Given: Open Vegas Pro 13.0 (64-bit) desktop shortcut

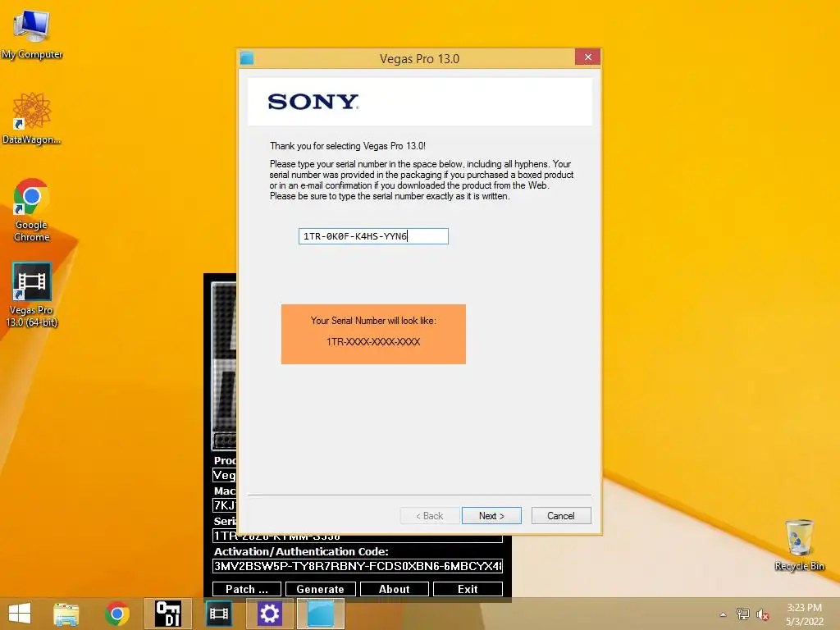Looking at the screenshot, I should click(32, 294).
